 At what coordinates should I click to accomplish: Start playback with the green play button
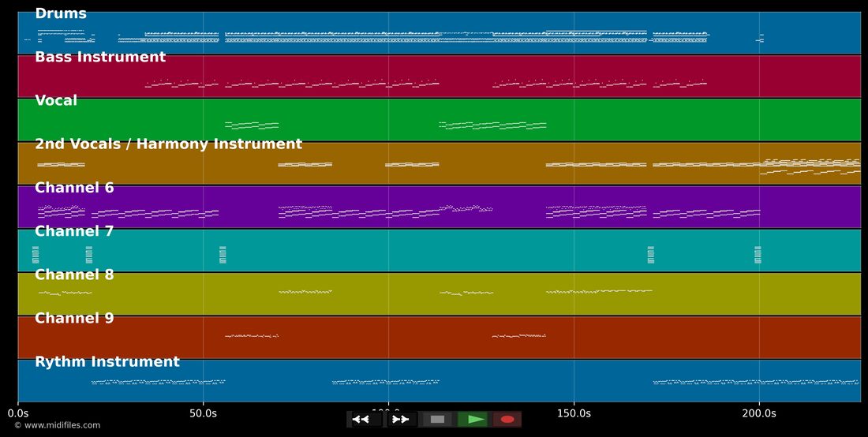pos(473,420)
